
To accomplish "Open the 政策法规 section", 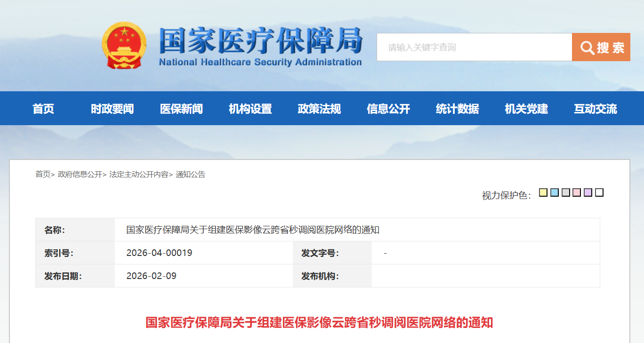I will 319,108.
